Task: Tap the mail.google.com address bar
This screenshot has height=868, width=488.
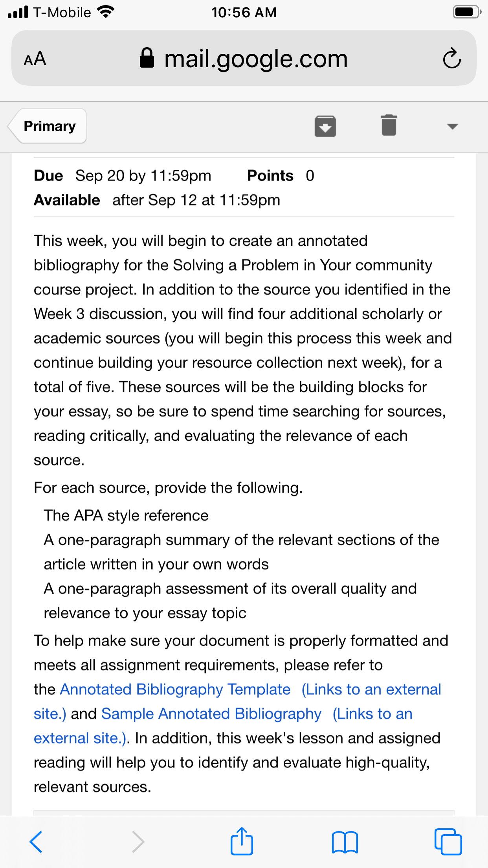Action: coord(244,58)
